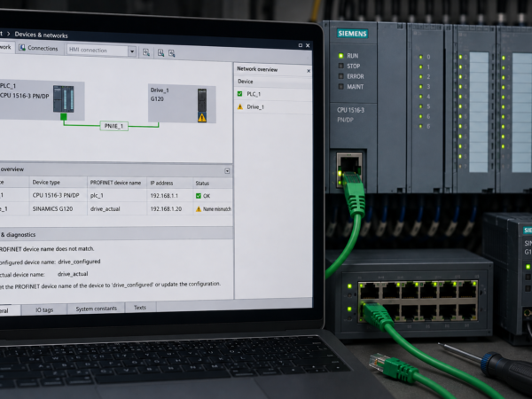The height and width of the screenshot is (399, 532).
Task: Open the HMI connection dropdown arrow
Action: click(x=132, y=51)
